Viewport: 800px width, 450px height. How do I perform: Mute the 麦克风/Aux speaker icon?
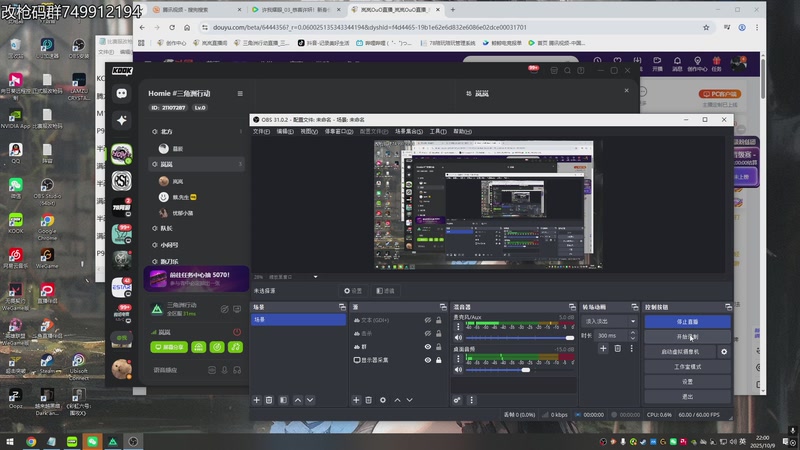coord(458,338)
